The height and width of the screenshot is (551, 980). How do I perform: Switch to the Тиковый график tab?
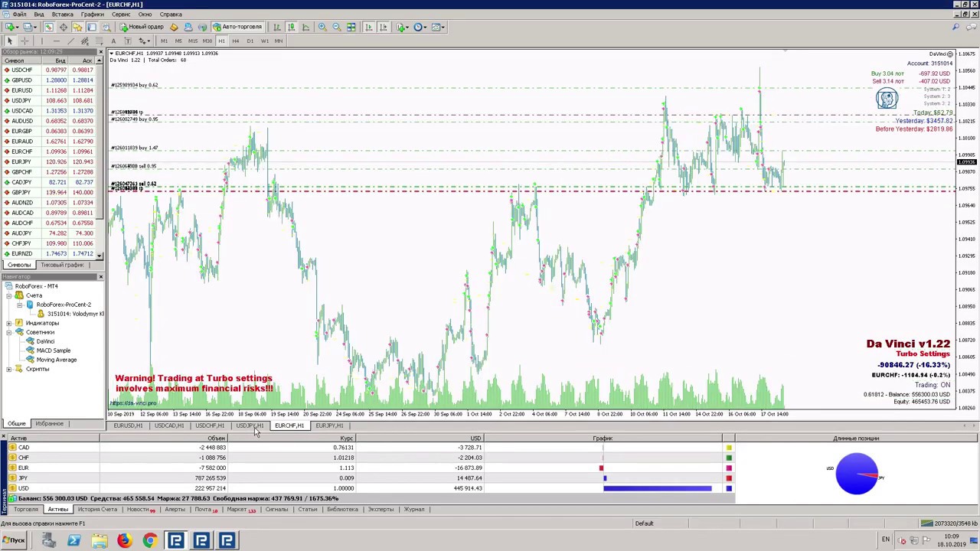pos(63,265)
